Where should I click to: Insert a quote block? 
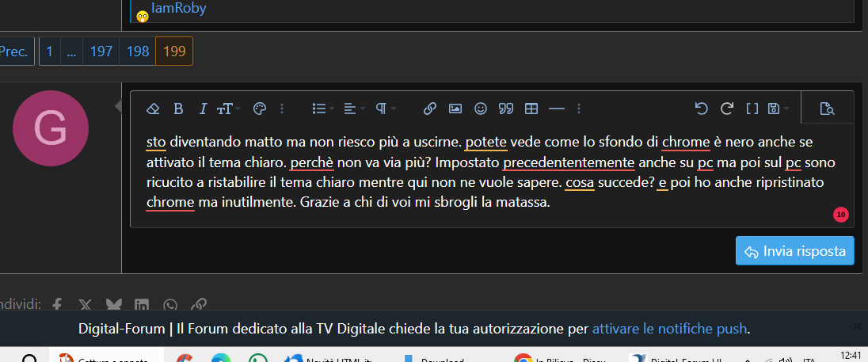pos(506,109)
